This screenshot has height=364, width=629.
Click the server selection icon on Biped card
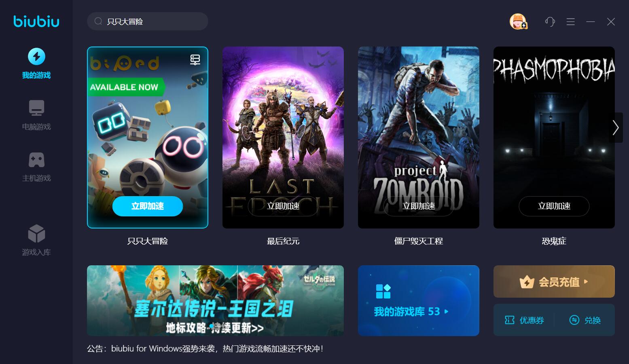tap(195, 59)
